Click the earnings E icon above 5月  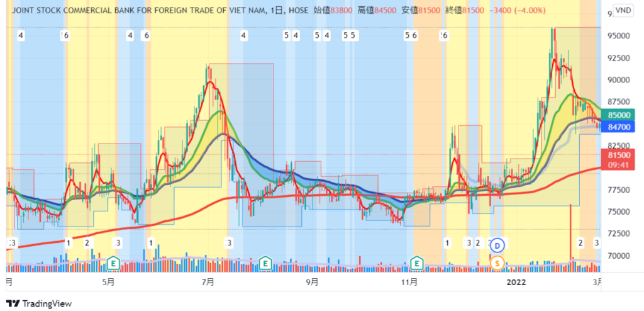click(113, 262)
